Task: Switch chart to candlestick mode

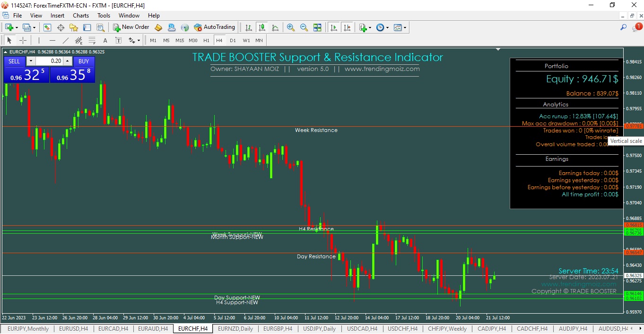Action: (x=261, y=27)
